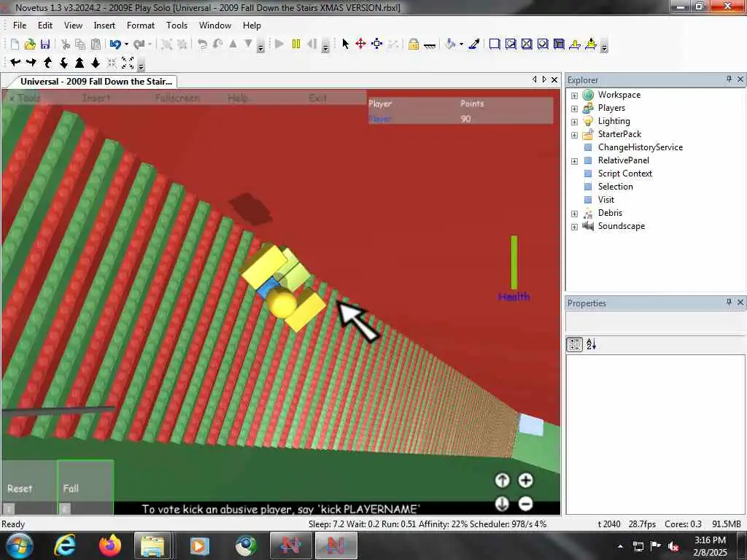This screenshot has width=747, height=560.
Task: Click the Save floppy disk icon
Action: [x=44, y=44]
